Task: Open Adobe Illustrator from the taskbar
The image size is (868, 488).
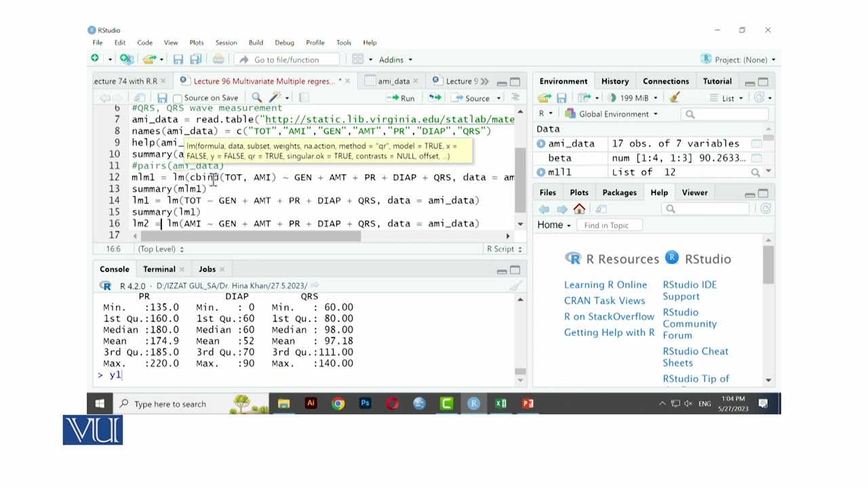Action: [x=311, y=403]
